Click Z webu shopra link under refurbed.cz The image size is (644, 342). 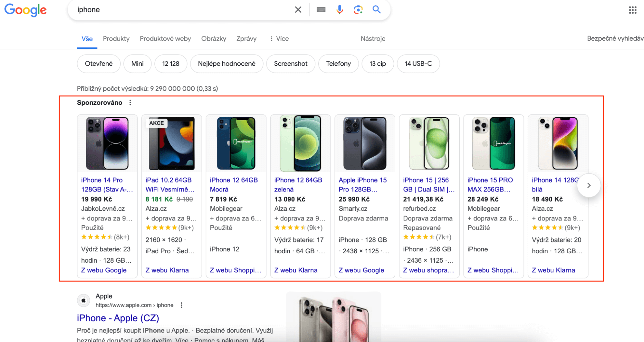coord(428,270)
